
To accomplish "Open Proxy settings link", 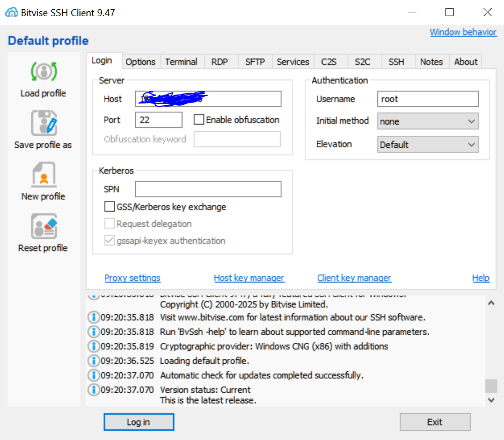I will pyautogui.click(x=132, y=278).
